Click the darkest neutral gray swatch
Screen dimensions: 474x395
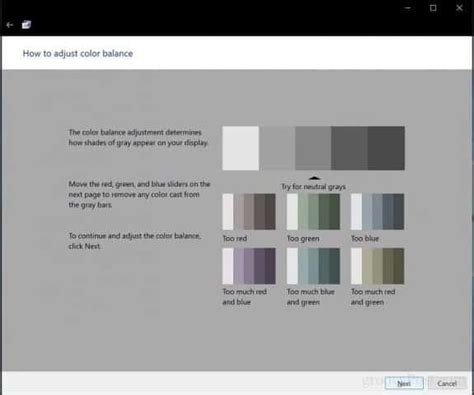point(386,148)
